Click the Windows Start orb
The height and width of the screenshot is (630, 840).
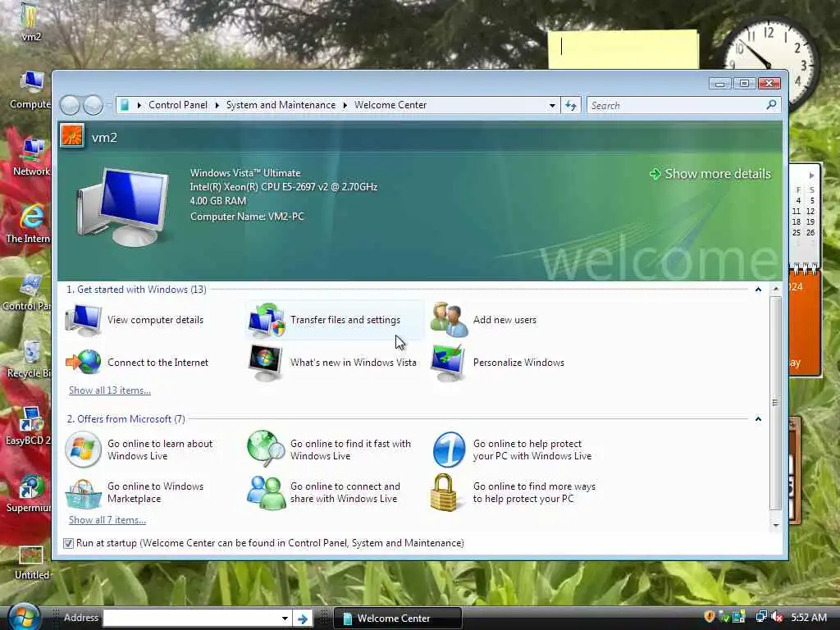(24, 617)
